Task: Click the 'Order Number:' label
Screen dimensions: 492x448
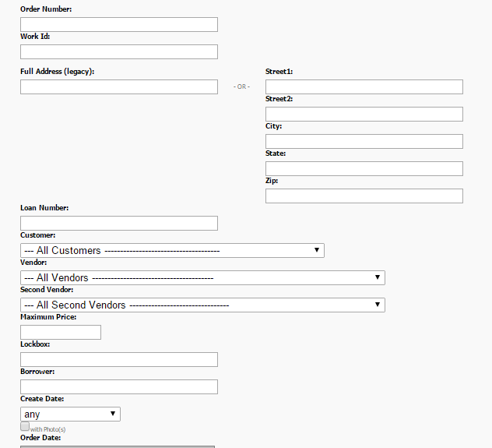Action: click(x=46, y=9)
